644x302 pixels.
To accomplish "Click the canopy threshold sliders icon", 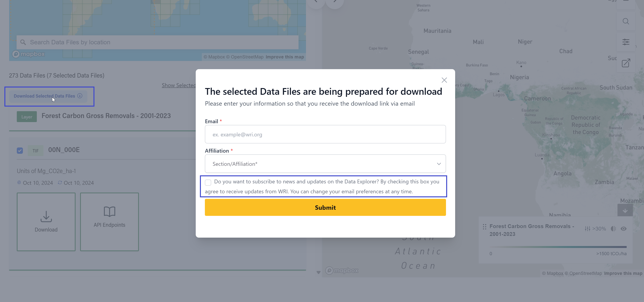I will coord(587,229).
